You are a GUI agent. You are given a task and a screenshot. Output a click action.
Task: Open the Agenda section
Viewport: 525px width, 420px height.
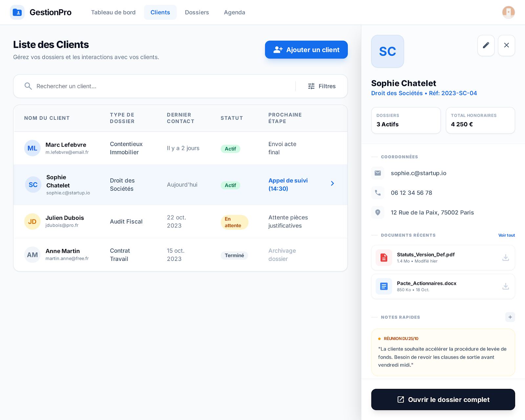234,12
